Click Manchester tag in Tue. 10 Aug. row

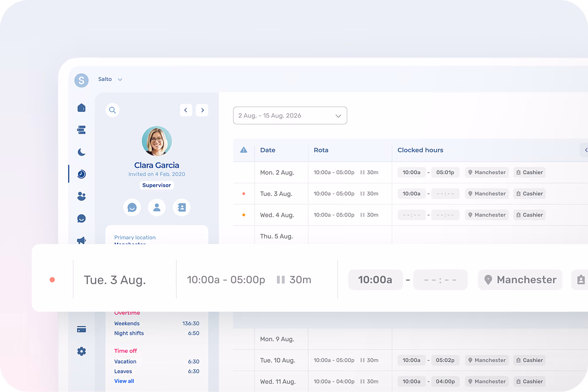point(487,360)
